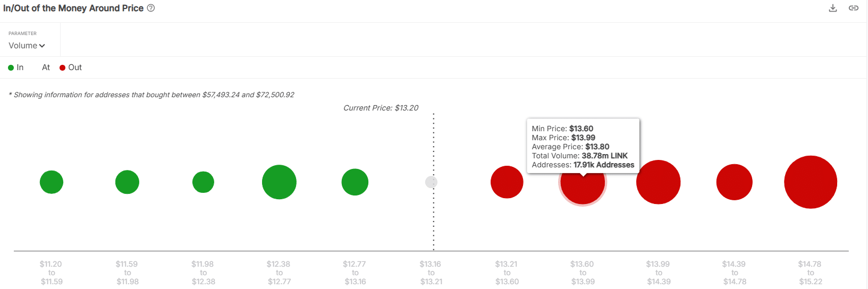This screenshot has height=289, width=868.
Task: Click the gray At-the-money bubble
Action: tap(431, 182)
